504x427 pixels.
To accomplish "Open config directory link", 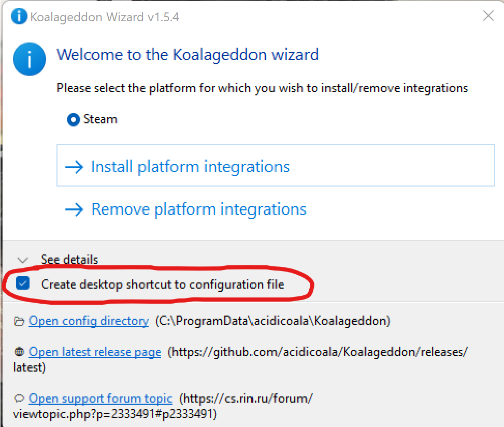I will click(89, 321).
